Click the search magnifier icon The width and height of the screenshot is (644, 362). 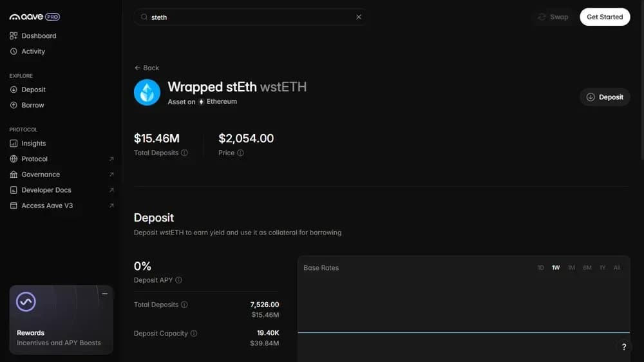(x=144, y=17)
